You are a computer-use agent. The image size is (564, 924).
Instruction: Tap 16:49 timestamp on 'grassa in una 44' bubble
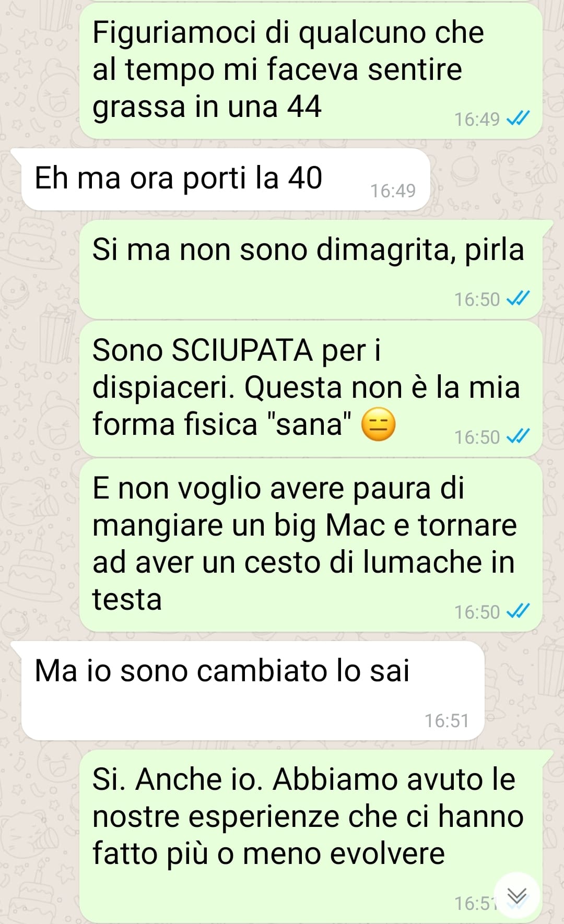[477, 120]
